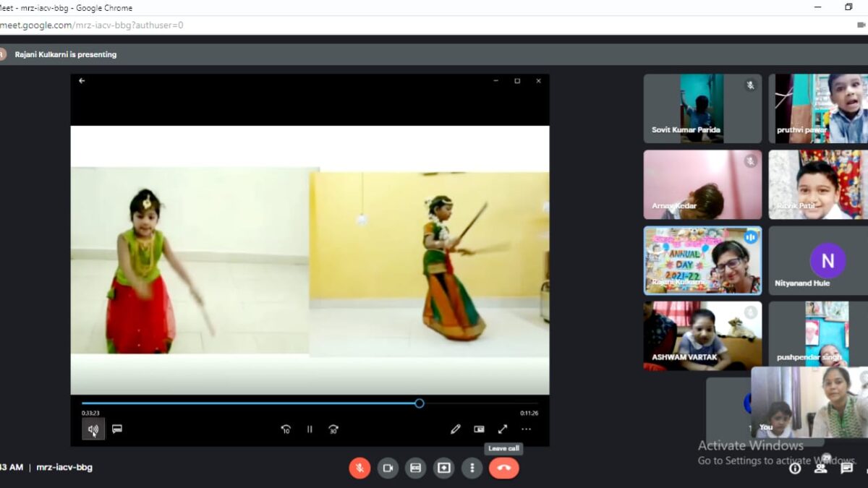Minimize the embedded video player window
This screenshot has width=868, height=488.
tap(496, 81)
